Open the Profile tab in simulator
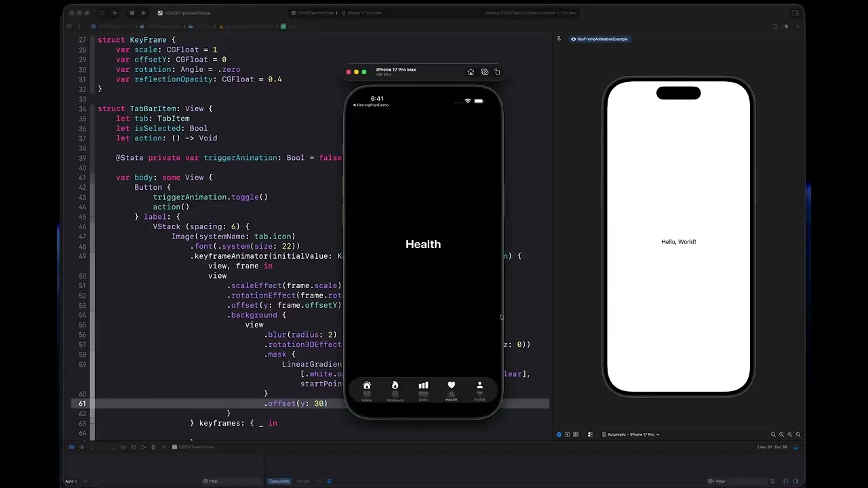The width and height of the screenshot is (868, 488). click(479, 390)
